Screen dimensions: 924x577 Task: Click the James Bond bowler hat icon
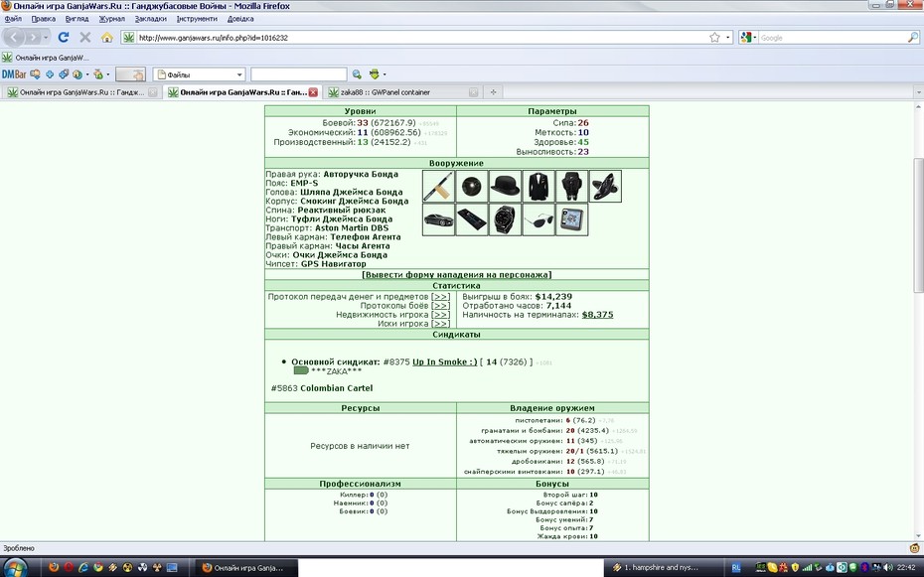(505, 186)
